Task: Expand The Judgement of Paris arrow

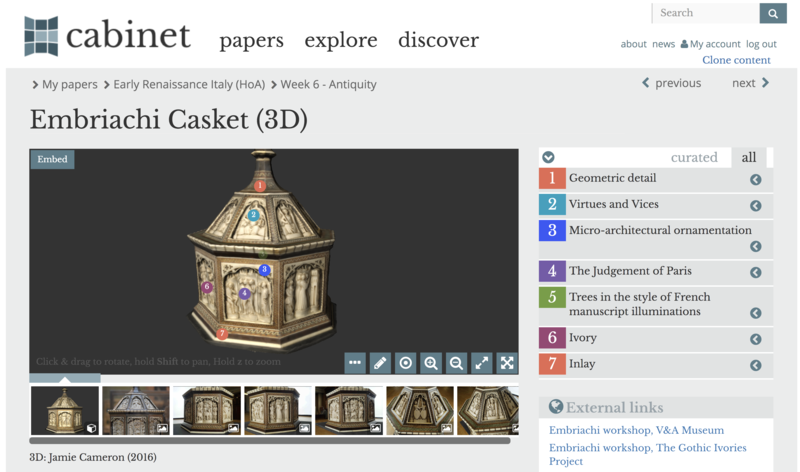Action: pyautogui.click(x=756, y=272)
